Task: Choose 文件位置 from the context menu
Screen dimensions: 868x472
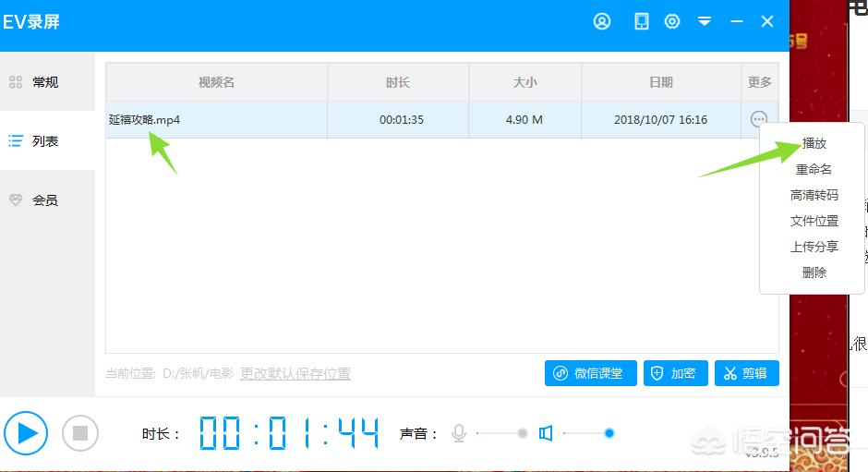Action: pyautogui.click(x=814, y=221)
